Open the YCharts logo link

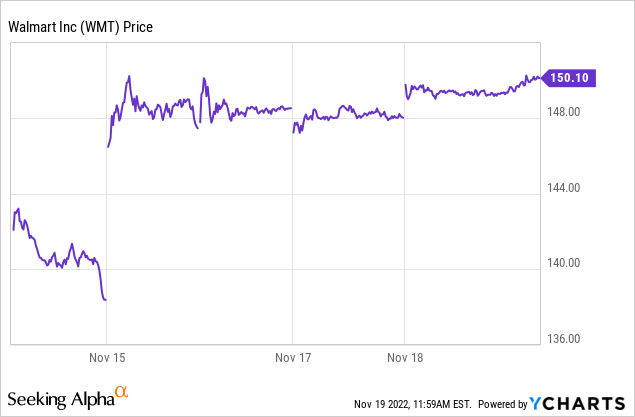(x=582, y=403)
